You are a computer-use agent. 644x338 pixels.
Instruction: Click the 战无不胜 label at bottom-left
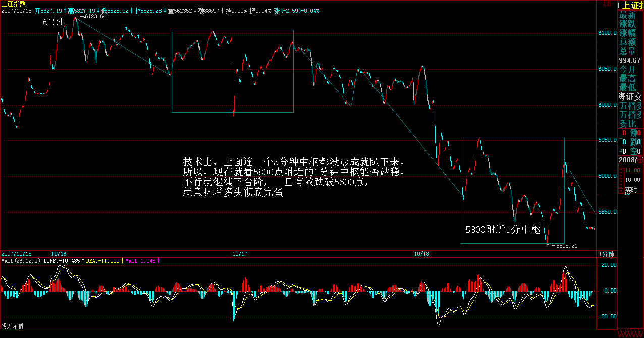click(x=12, y=327)
